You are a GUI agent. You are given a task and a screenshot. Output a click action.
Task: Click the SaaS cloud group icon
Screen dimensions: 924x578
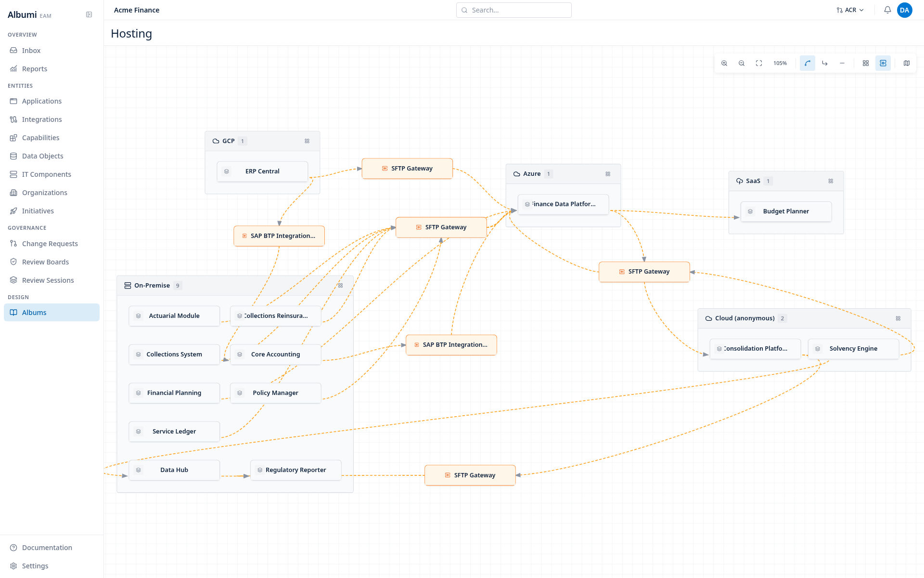coord(740,181)
